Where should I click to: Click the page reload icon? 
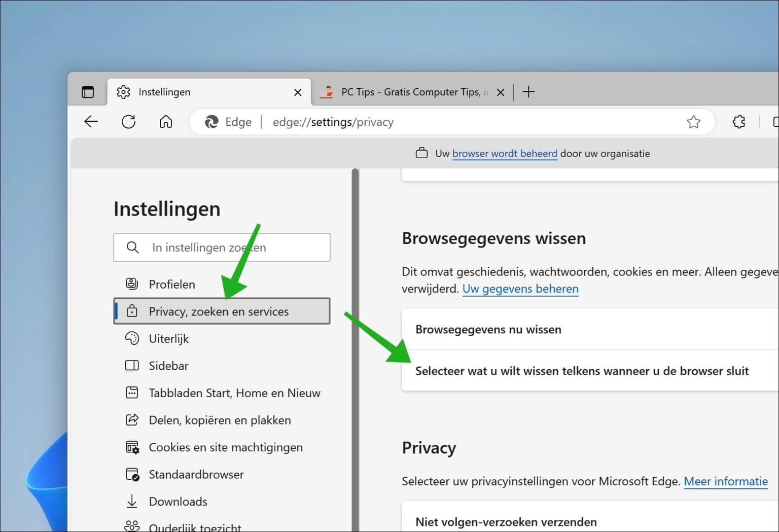coord(128,122)
